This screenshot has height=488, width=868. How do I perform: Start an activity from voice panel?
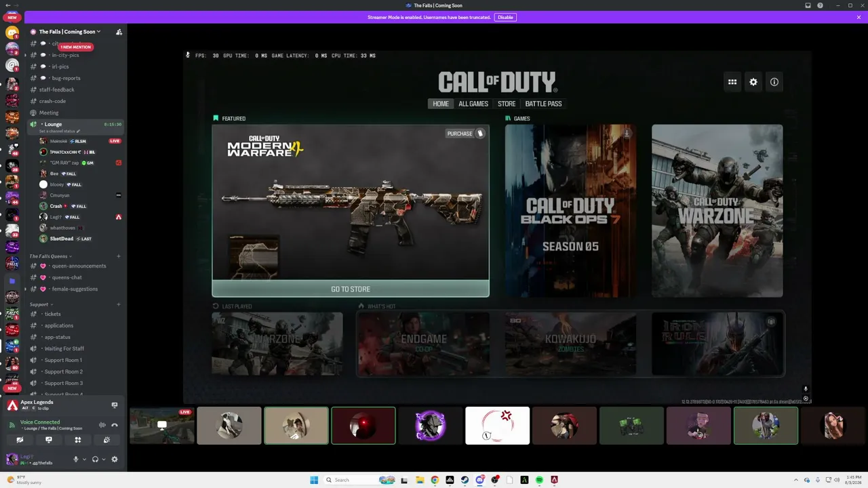click(78, 441)
